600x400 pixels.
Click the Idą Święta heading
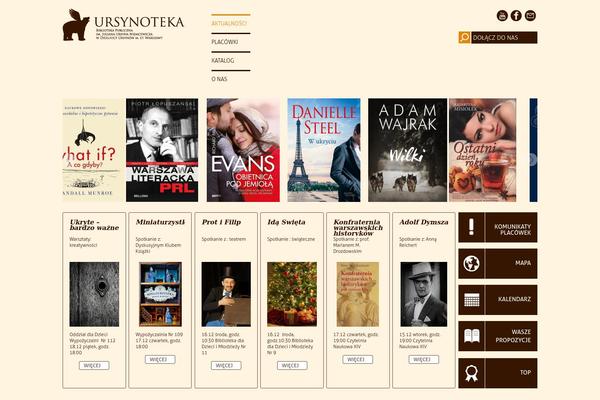tap(286, 222)
